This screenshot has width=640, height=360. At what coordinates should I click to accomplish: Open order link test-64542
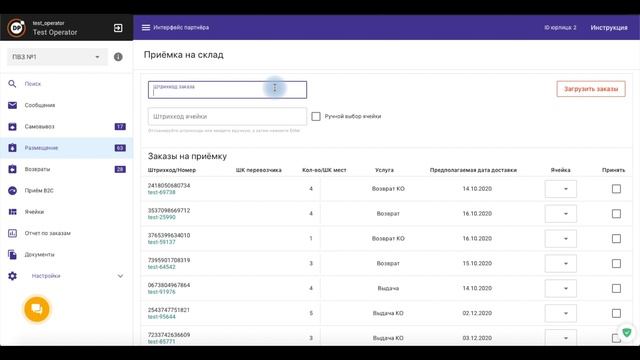click(162, 267)
